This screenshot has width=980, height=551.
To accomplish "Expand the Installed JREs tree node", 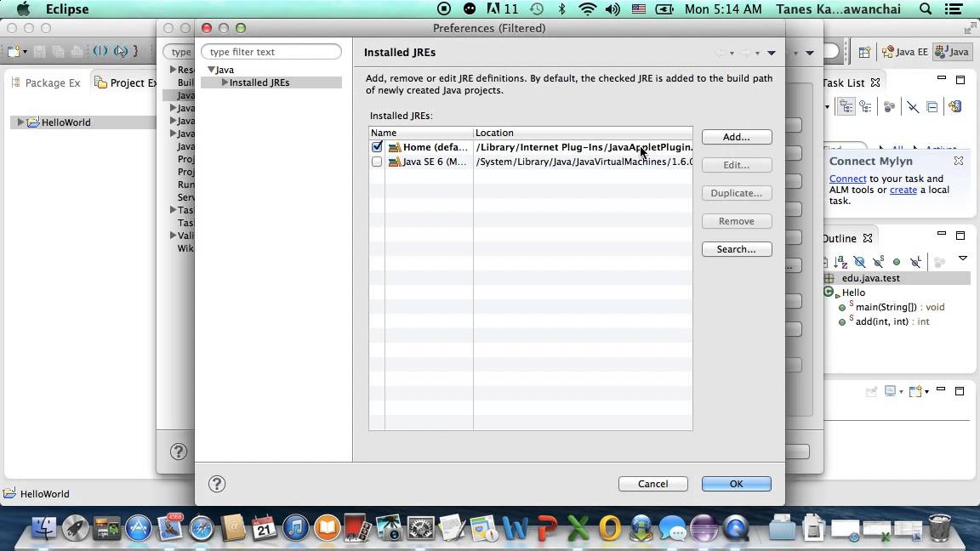I will tap(225, 82).
